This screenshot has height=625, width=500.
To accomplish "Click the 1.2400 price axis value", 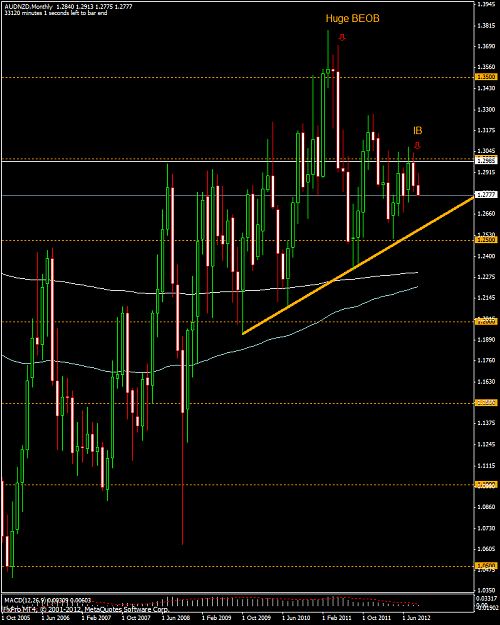I will [x=486, y=256].
